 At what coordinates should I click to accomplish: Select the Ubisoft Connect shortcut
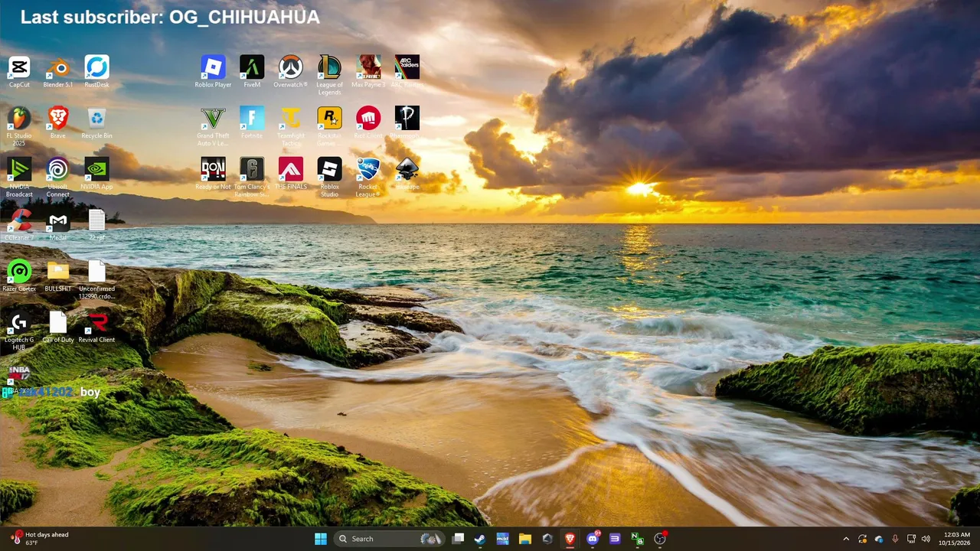[x=58, y=178]
